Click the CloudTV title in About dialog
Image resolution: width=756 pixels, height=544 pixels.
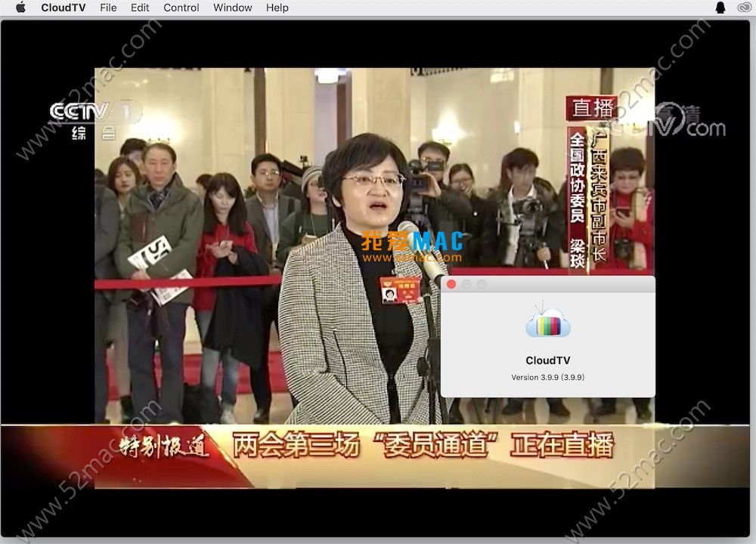547,360
